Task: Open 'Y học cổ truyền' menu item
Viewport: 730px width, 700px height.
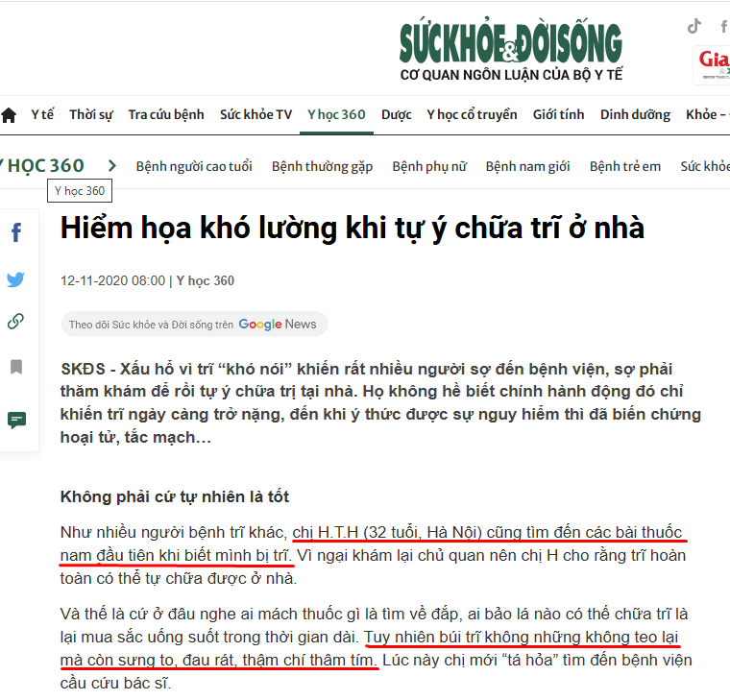Action: [x=472, y=114]
